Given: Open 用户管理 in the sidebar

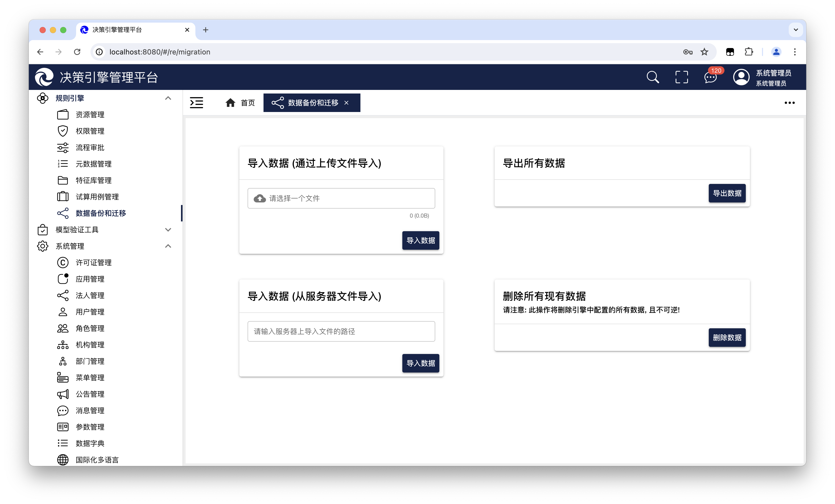Looking at the screenshot, I should click(90, 312).
